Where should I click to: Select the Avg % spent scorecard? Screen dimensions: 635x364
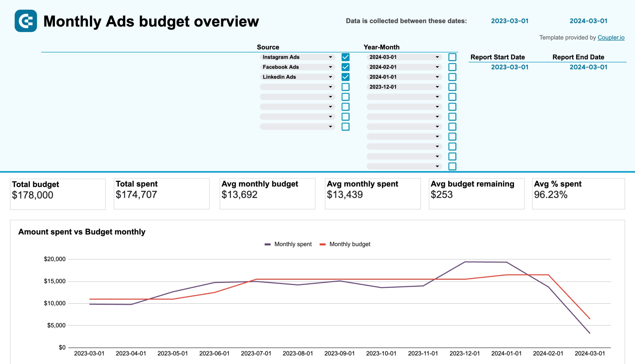click(x=577, y=193)
